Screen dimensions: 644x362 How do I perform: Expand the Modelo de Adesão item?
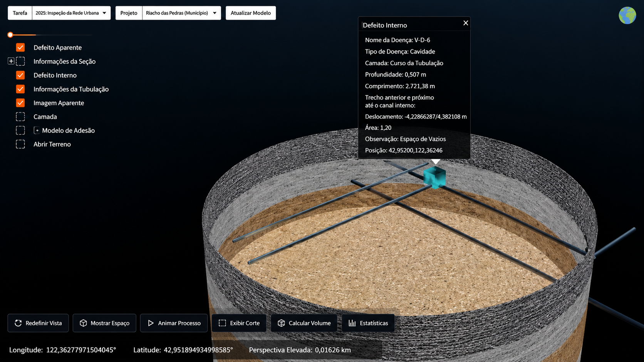[x=37, y=131]
